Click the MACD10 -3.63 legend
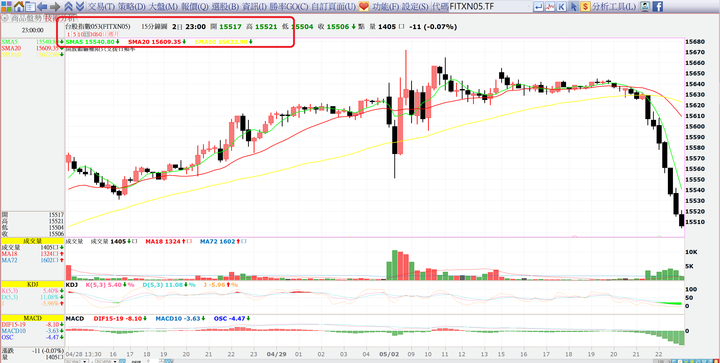The height and width of the screenshot is (363, 720). [180, 318]
